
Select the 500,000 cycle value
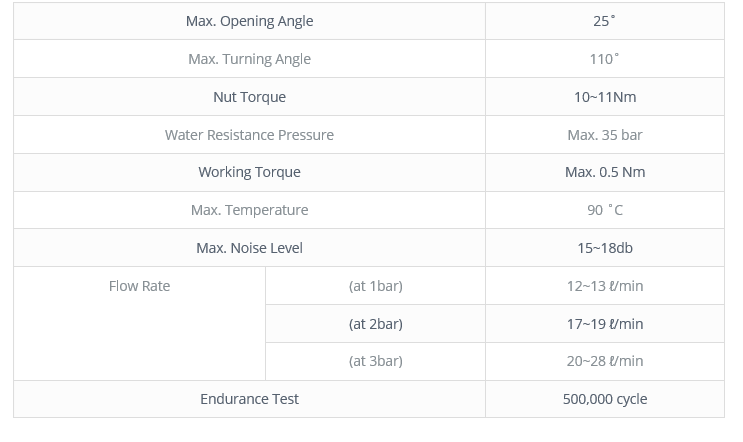[x=605, y=399]
